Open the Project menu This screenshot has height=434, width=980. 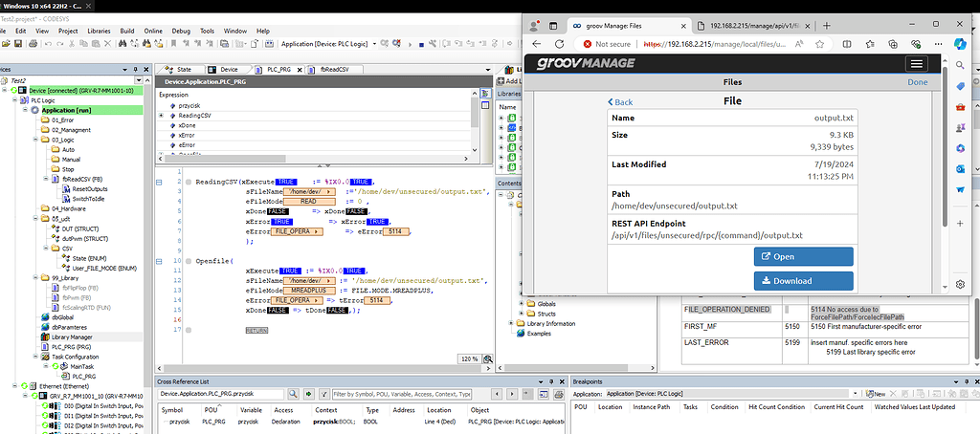click(68, 31)
